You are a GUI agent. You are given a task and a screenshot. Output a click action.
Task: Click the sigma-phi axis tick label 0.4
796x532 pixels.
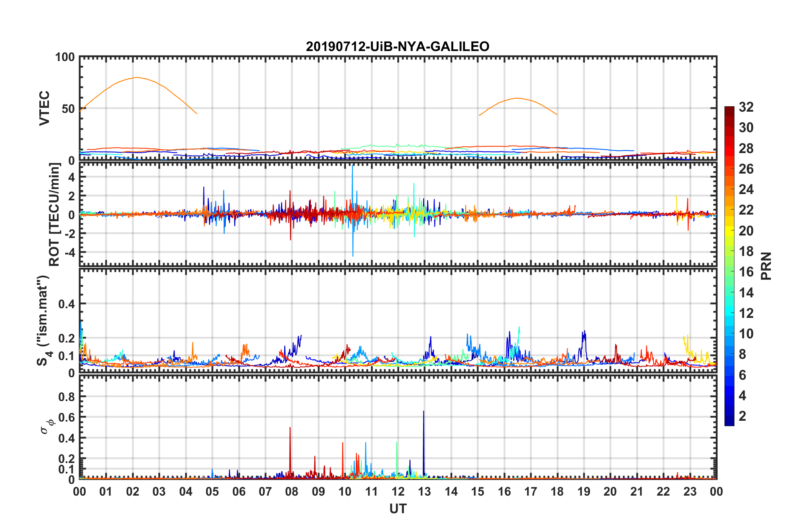(x=67, y=438)
